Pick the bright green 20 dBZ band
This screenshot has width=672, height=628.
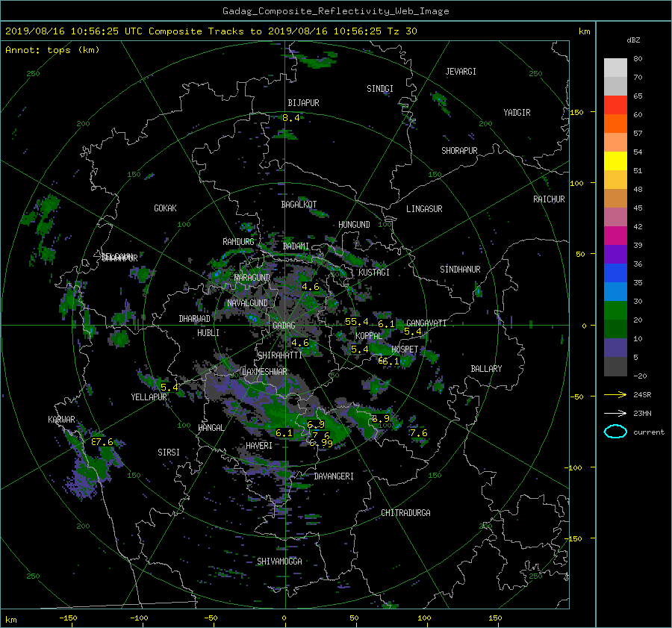coord(615,311)
